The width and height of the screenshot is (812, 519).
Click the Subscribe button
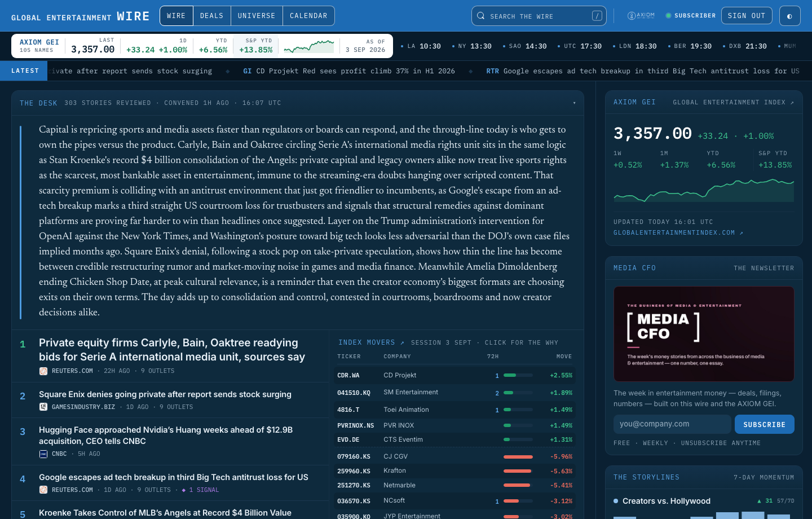(x=764, y=424)
